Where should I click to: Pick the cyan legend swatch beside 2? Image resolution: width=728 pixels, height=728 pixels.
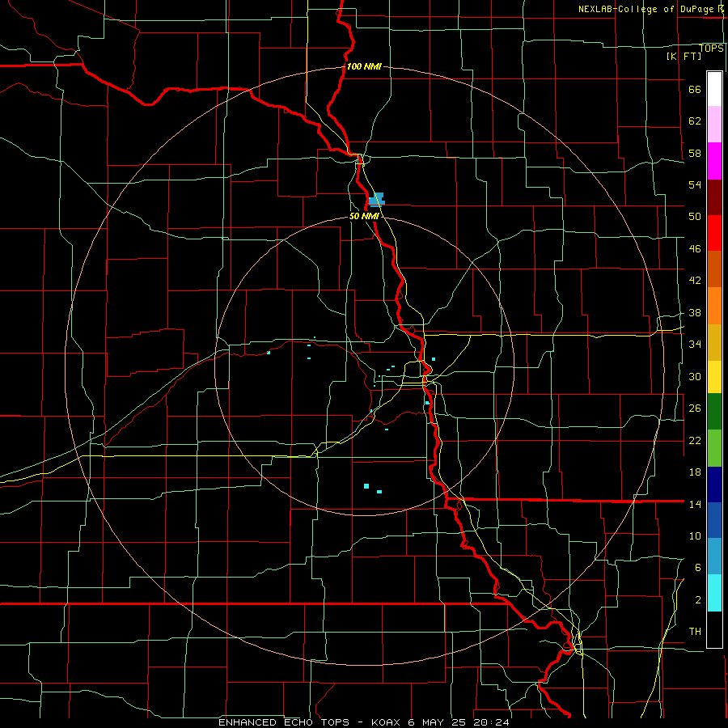[x=714, y=593]
